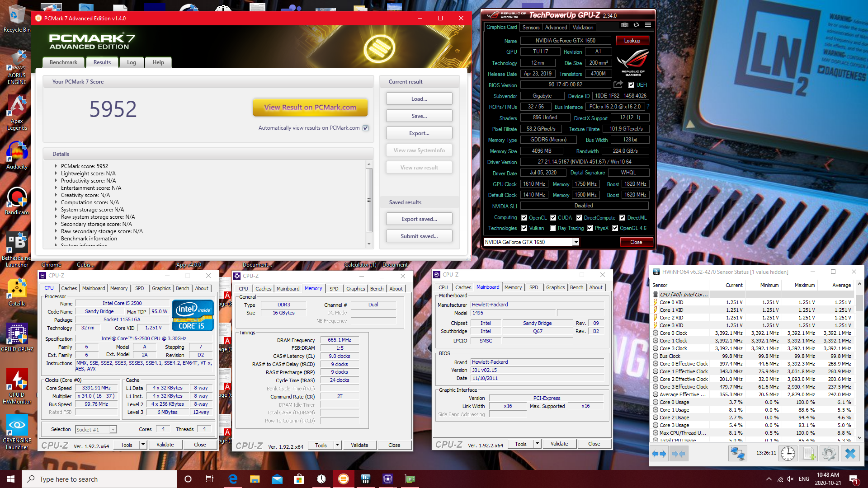Expand the Productivity score details item
Screen dimensions: 868x488
tap(57, 180)
